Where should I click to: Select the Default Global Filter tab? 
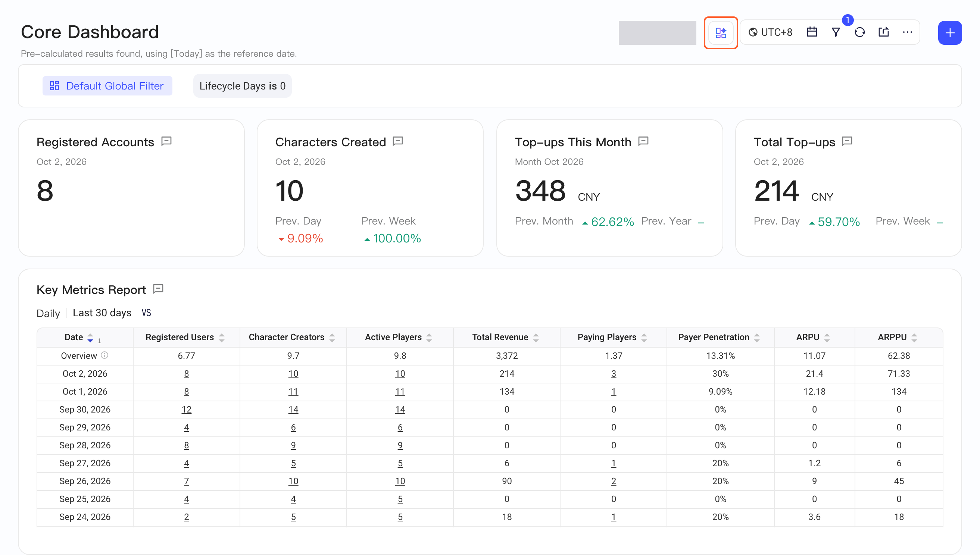tap(107, 86)
